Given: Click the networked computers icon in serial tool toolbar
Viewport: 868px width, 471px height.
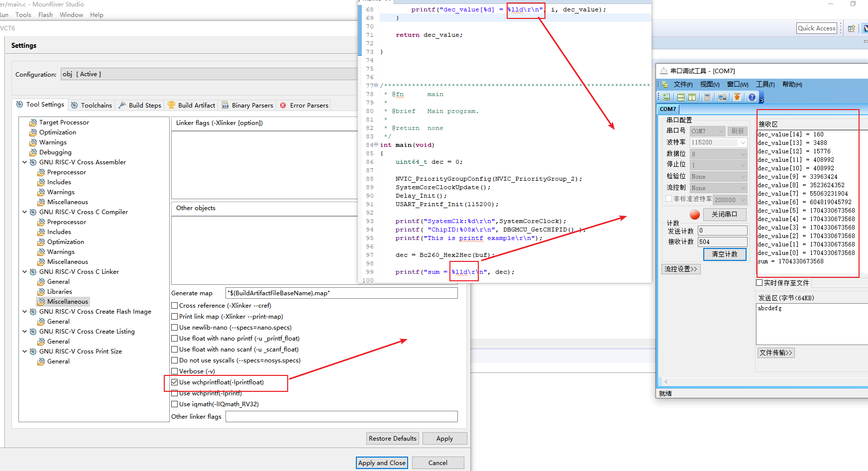Looking at the screenshot, I should (722, 97).
